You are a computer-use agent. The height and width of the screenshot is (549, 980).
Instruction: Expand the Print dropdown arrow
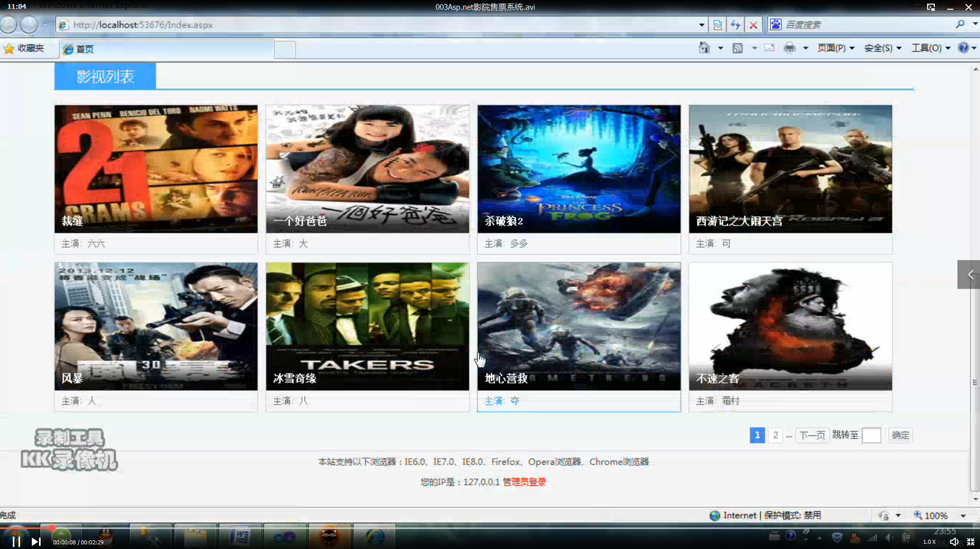805,48
